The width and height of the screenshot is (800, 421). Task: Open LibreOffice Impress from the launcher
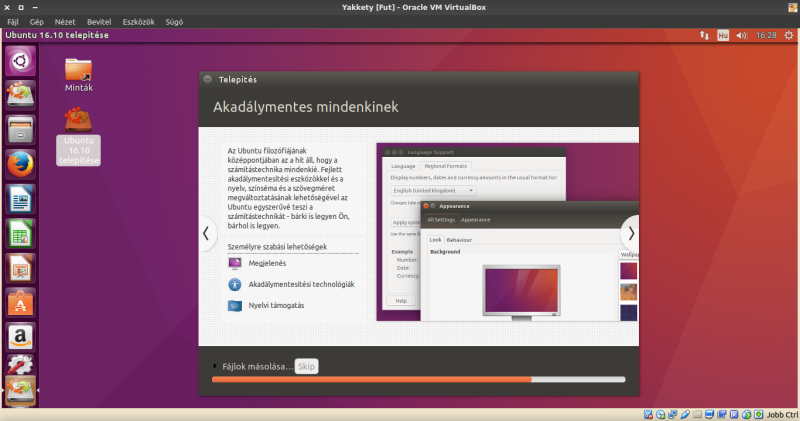[x=21, y=267]
